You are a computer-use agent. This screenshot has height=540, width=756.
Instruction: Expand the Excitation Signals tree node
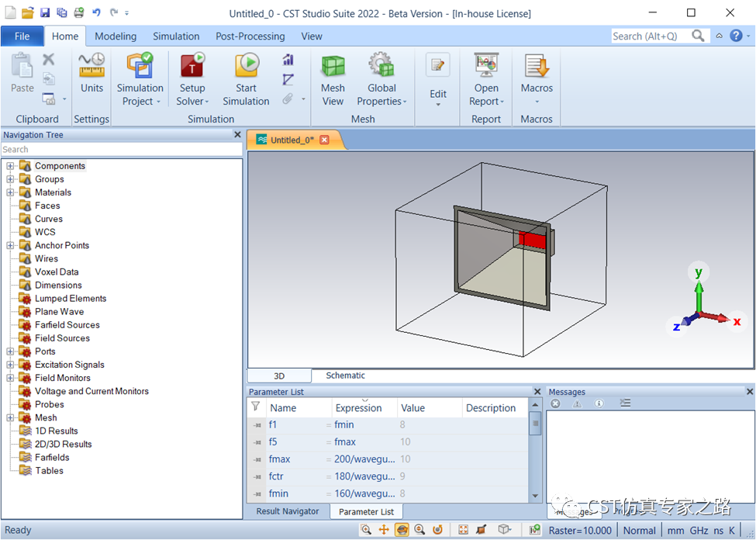(10, 365)
